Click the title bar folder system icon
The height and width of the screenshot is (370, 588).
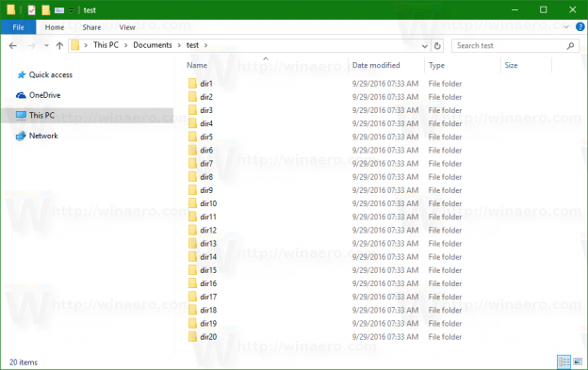click(x=11, y=9)
